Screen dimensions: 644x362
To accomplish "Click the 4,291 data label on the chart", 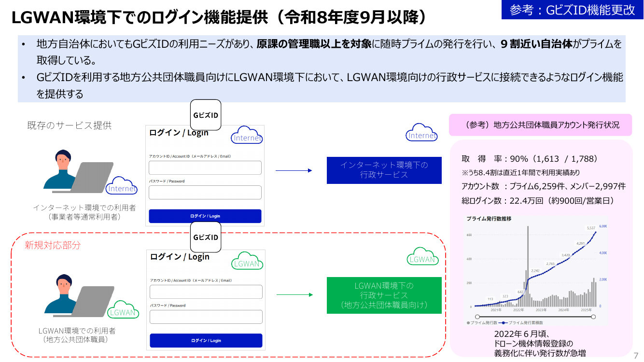I will [580, 243].
